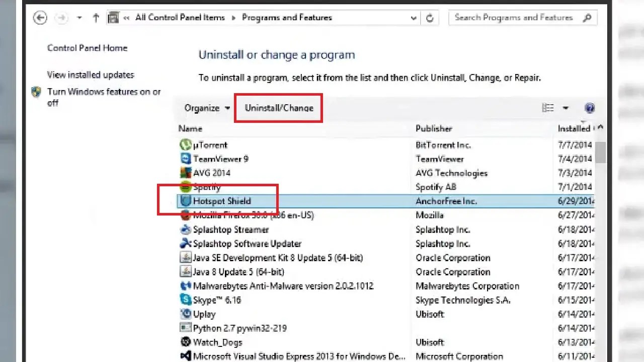The image size is (644, 362).
Task: Open the Help question mark icon
Action: pos(590,108)
